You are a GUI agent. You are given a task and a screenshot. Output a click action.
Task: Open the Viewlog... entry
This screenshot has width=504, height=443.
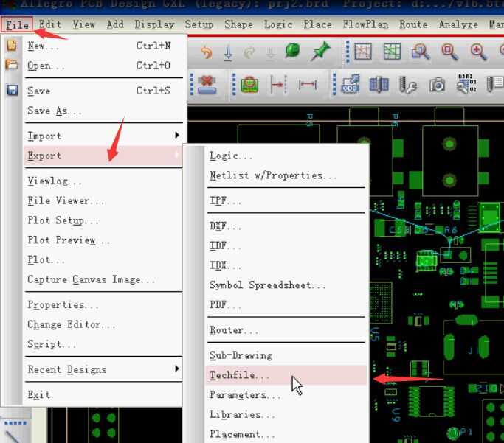(x=104, y=181)
